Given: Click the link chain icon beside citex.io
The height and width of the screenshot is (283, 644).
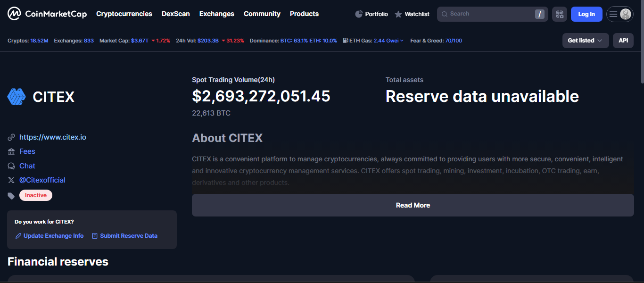Looking at the screenshot, I should click(x=11, y=137).
